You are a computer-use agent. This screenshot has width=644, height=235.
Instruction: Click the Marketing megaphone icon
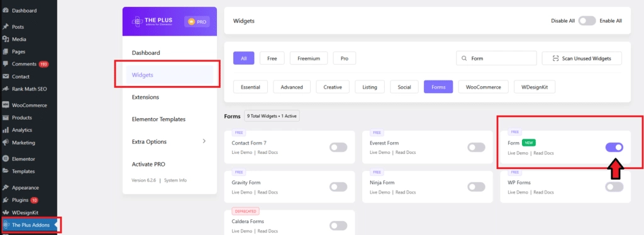pos(6,143)
